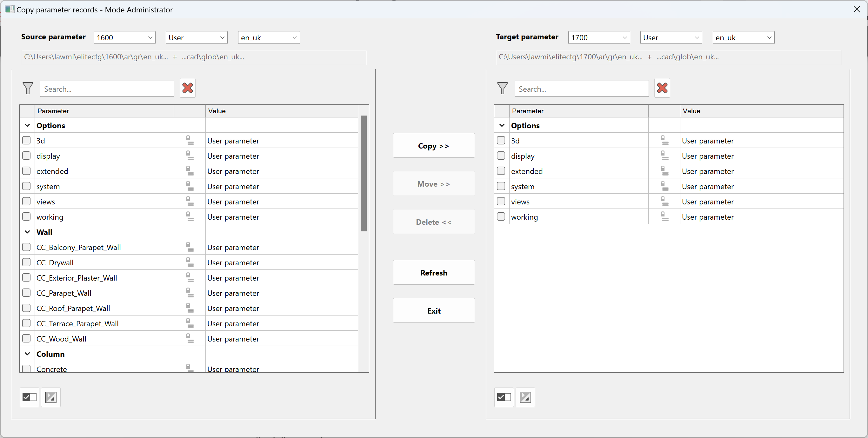
Task: Click the select-all checkbox icon under target list
Action: (x=504, y=397)
